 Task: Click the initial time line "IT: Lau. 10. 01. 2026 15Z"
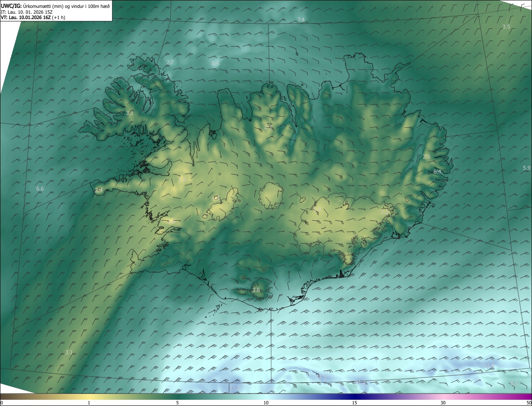click(x=27, y=12)
